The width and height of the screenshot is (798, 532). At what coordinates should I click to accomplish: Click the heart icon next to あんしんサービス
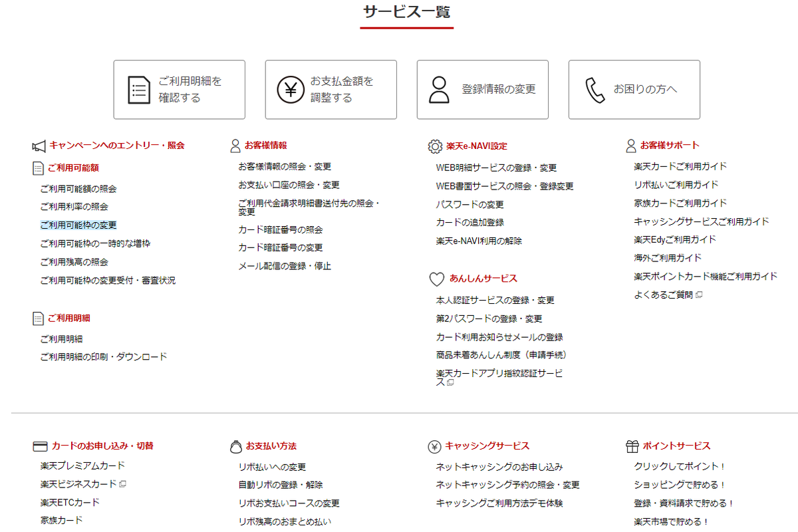[x=436, y=279]
